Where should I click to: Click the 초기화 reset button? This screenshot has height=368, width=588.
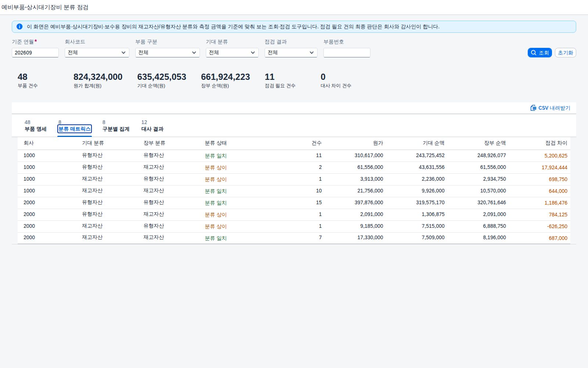coord(565,53)
